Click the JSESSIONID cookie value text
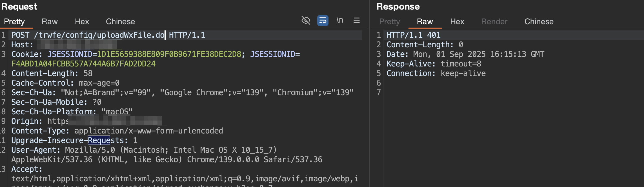This screenshot has height=187, width=644. click(169, 54)
